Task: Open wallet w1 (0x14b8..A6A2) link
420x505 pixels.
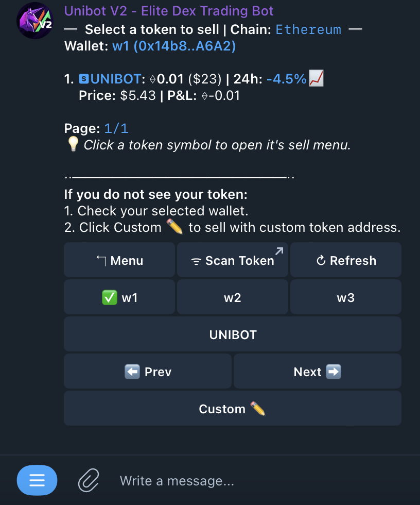Action: coord(174,46)
